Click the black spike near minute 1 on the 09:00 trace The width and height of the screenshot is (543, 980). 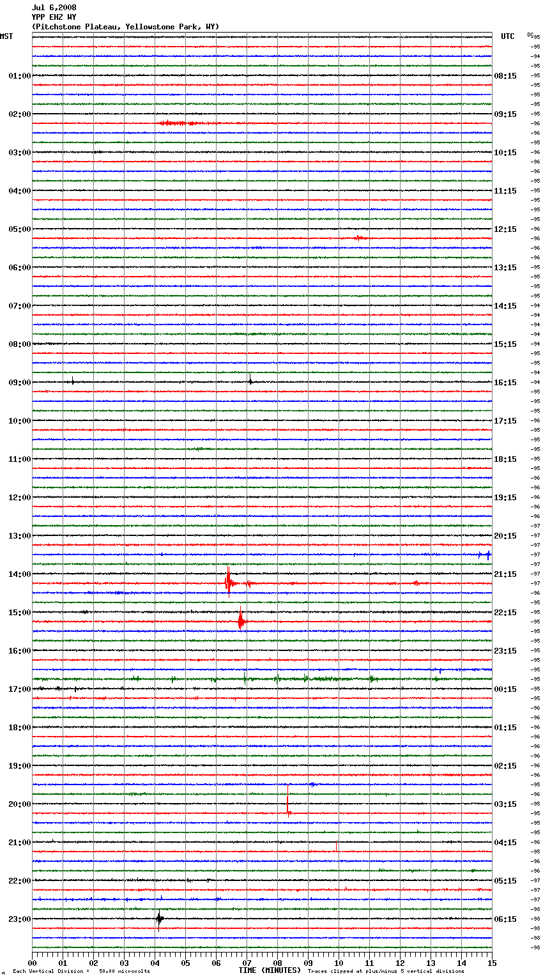tap(72, 381)
